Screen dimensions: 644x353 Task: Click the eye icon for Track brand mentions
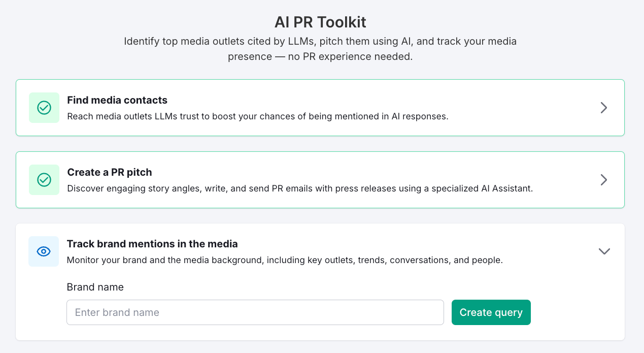pyautogui.click(x=44, y=251)
